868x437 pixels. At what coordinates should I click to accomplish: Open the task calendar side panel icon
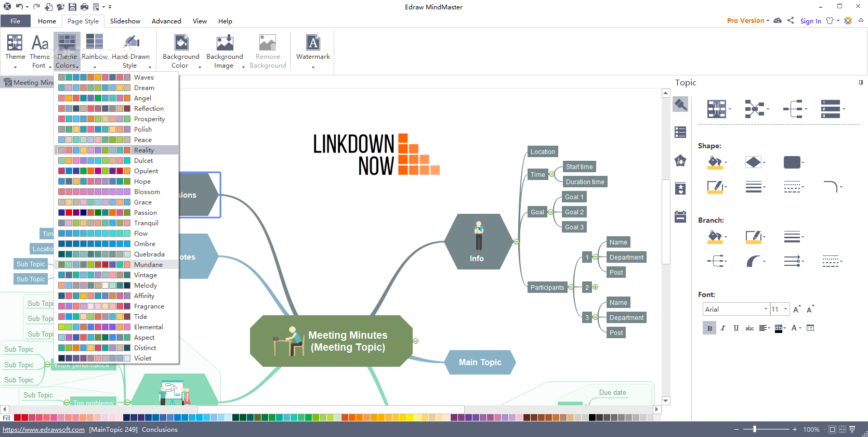[680, 216]
